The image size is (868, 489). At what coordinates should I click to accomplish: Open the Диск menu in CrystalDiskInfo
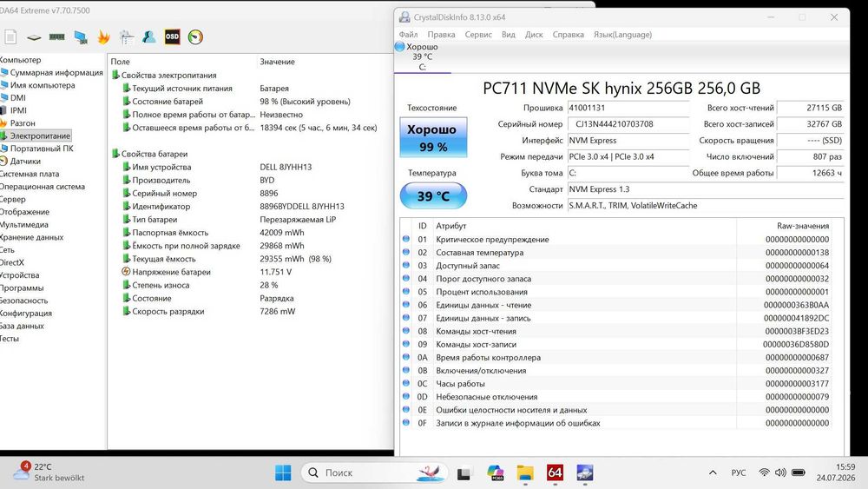[x=534, y=35]
